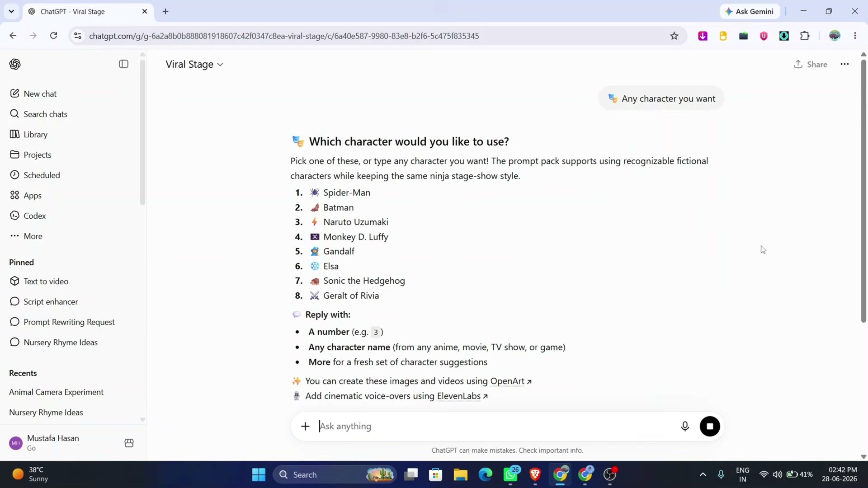Click the battery 41% indicator
Image resolution: width=868 pixels, height=488 pixels.
(800, 474)
